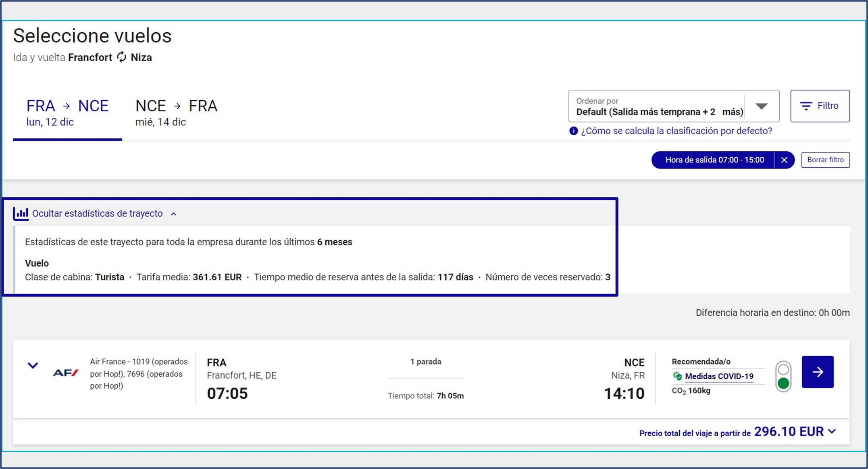868x469 pixels.
Task: Select the FRA → NCE tab
Action: pyautogui.click(x=67, y=113)
